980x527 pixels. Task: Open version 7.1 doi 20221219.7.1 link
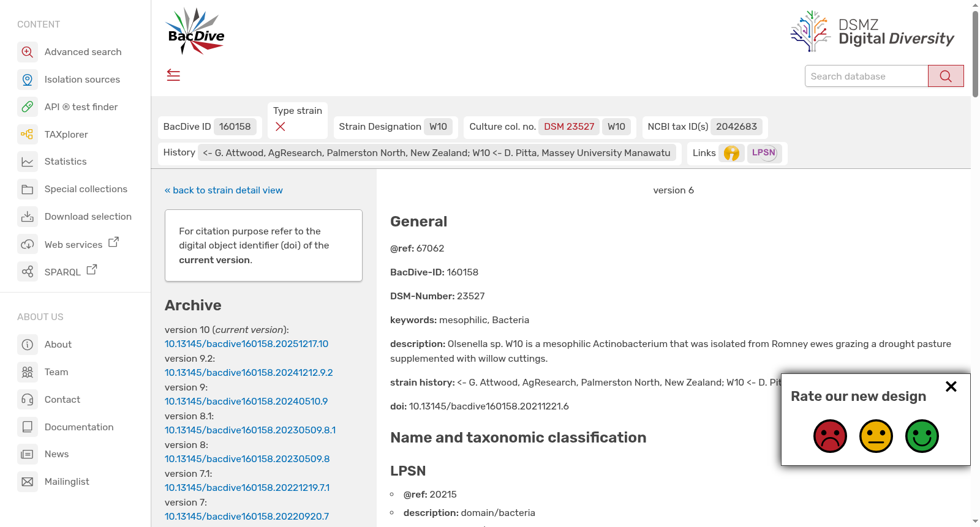(x=247, y=488)
